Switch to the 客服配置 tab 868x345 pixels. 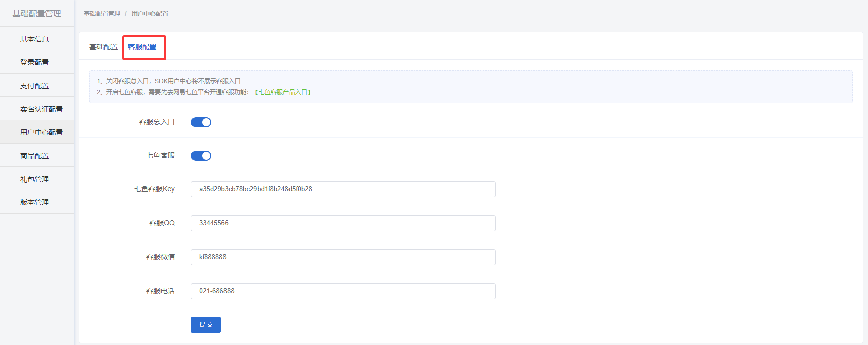142,47
